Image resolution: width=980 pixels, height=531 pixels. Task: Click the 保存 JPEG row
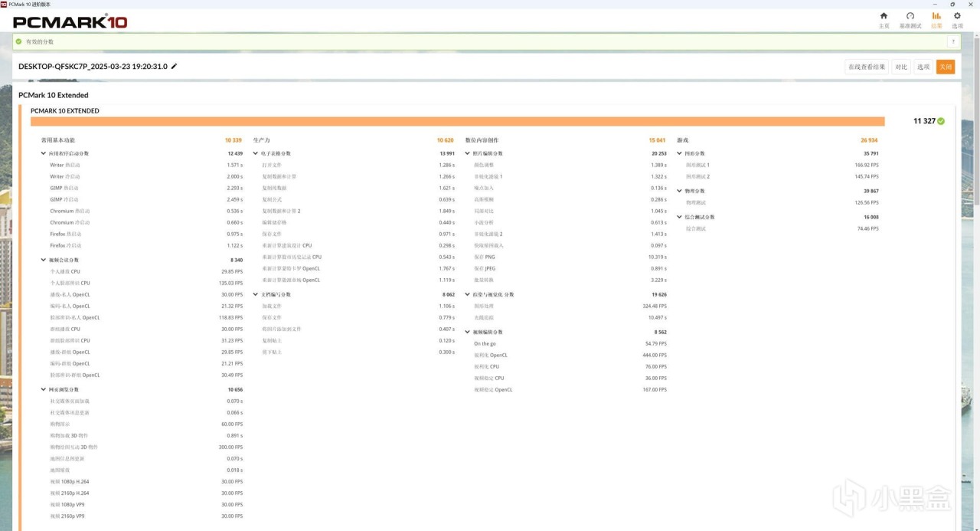click(570, 268)
